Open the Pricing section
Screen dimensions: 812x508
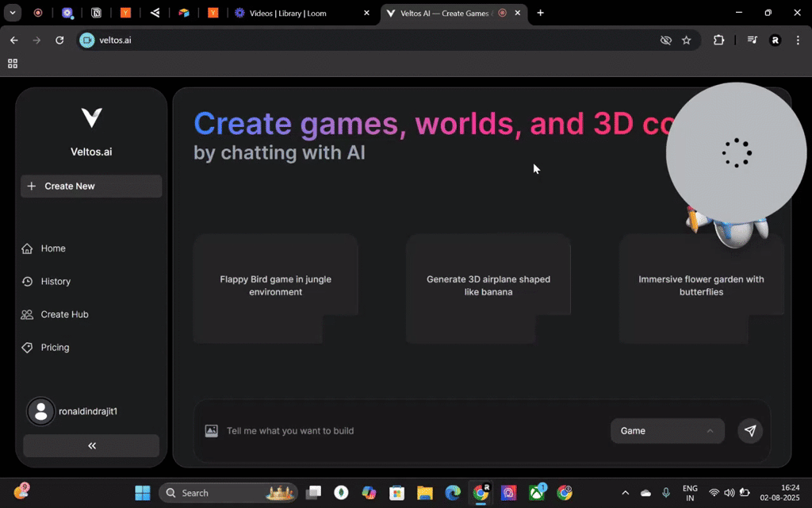tap(26, 347)
